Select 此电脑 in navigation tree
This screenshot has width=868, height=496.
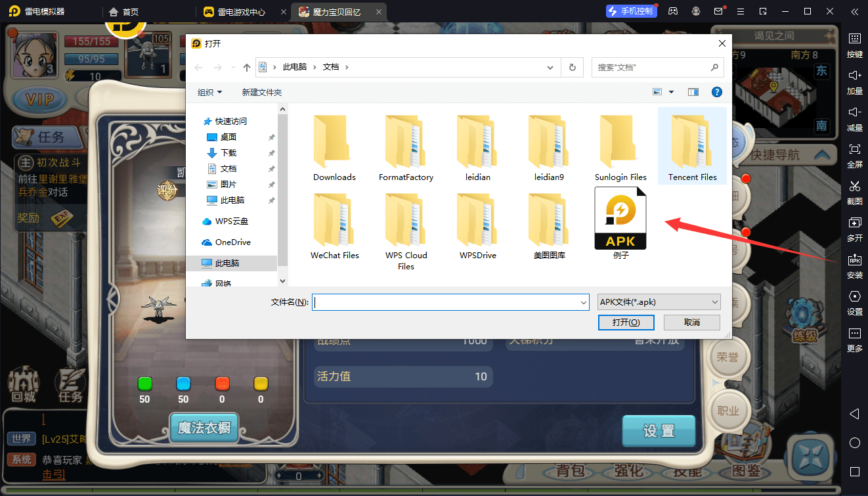tap(230, 263)
